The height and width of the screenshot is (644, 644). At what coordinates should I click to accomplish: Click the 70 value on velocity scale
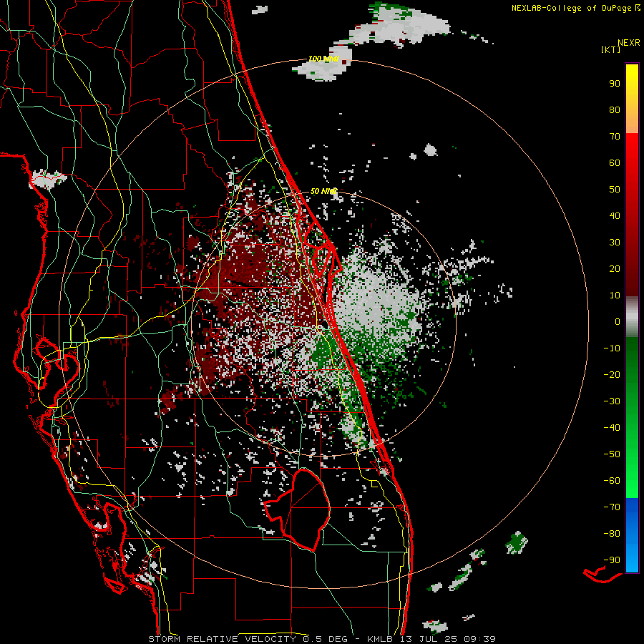click(x=615, y=137)
